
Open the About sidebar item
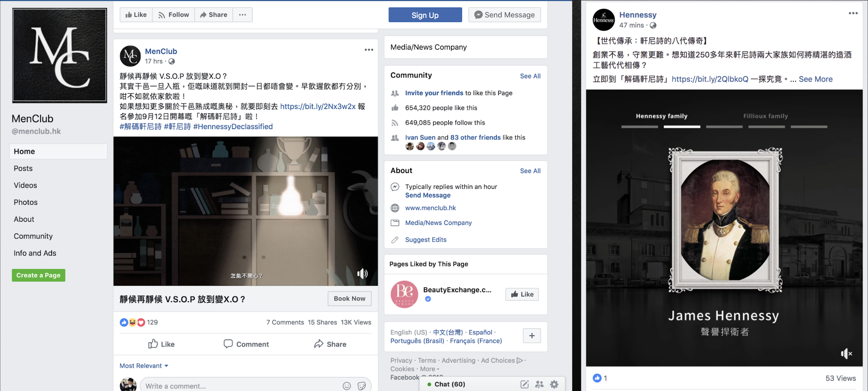coord(24,219)
